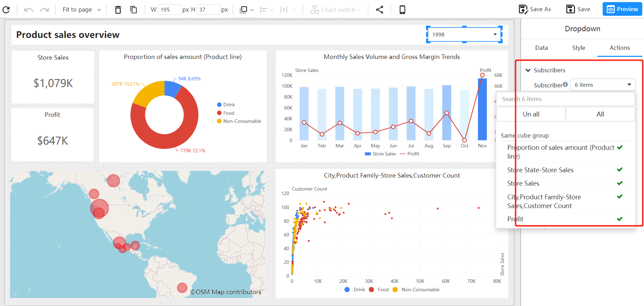644x306 pixels.
Task: Click the copy component icon
Action: point(133,9)
